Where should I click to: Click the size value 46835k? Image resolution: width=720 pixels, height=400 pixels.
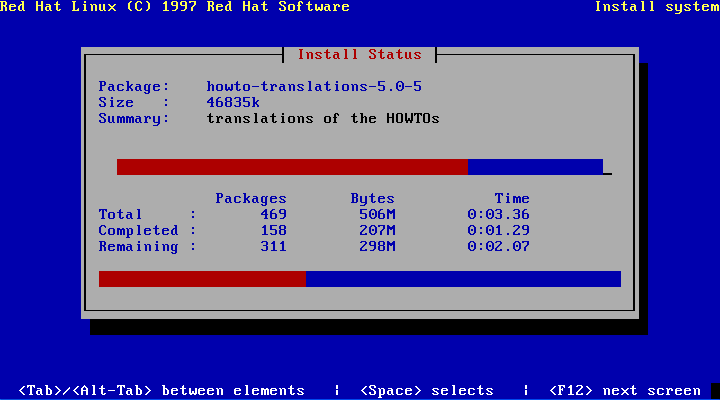click(x=233, y=102)
